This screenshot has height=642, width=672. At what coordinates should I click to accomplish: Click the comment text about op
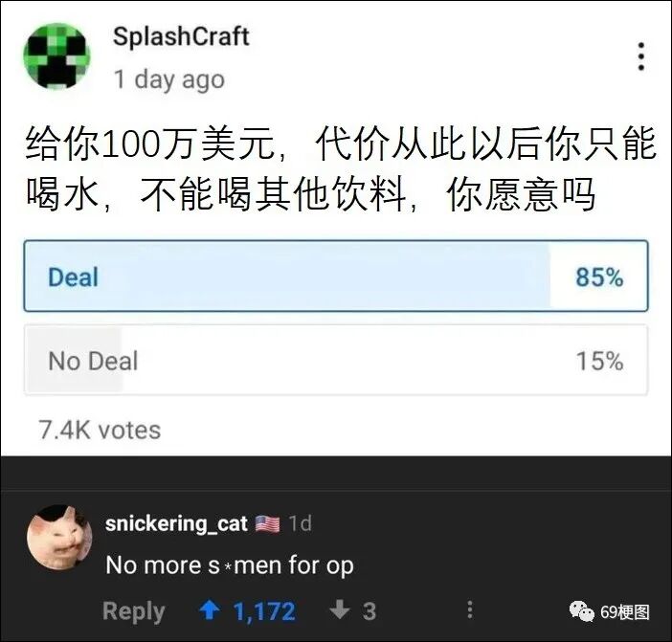tap(230, 565)
